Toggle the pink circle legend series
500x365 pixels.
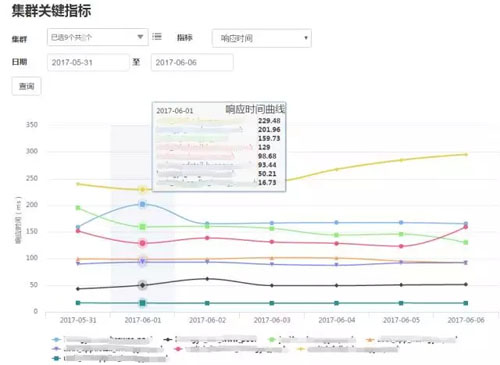pyautogui.click(x=229, y=349)
